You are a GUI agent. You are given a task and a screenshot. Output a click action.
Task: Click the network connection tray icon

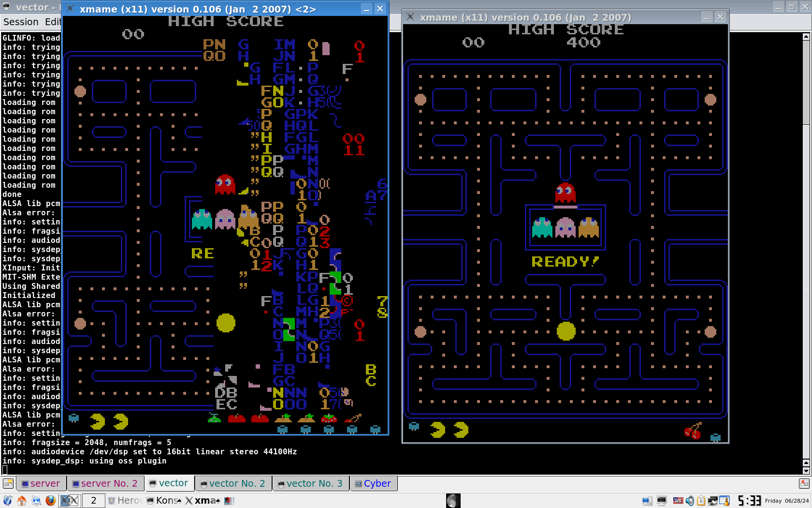(712, 501)
